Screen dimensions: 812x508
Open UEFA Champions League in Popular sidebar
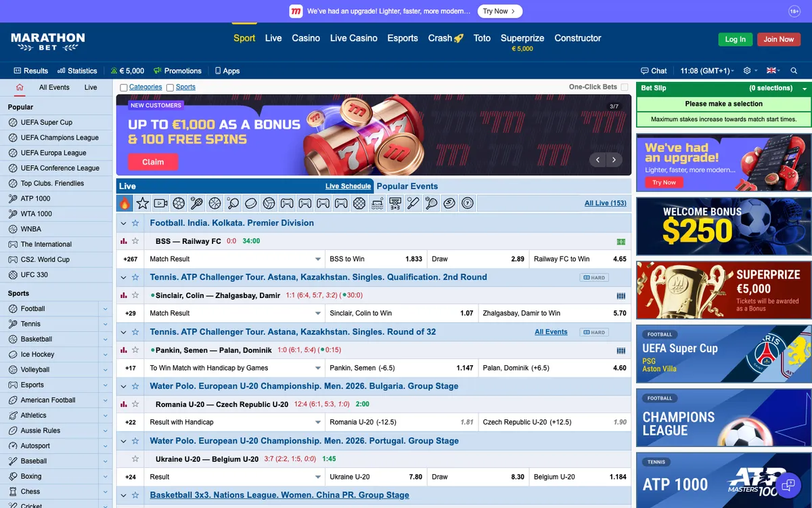point(60,137)
